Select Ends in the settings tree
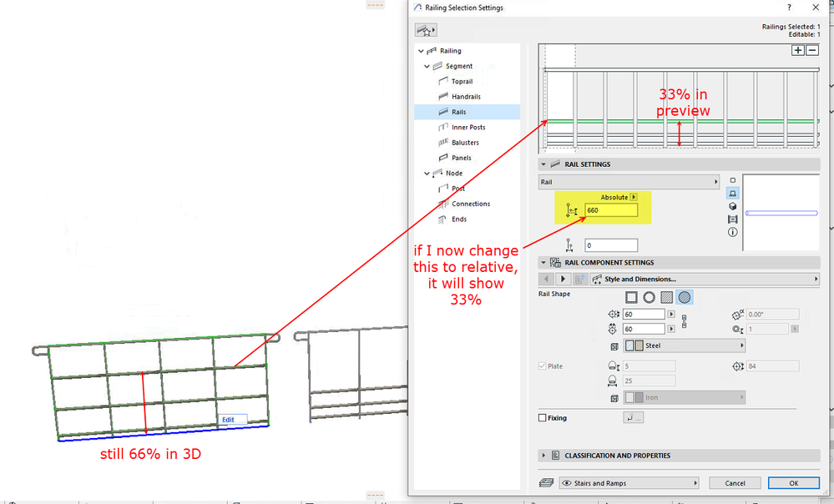This screenshot has height=504, width=834. (459, 219)
